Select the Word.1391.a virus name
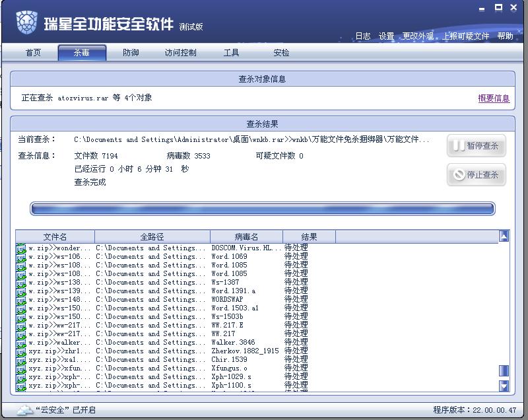Image resolution: width=528 pixels, height=420 pixels. (x=234, y=291)
